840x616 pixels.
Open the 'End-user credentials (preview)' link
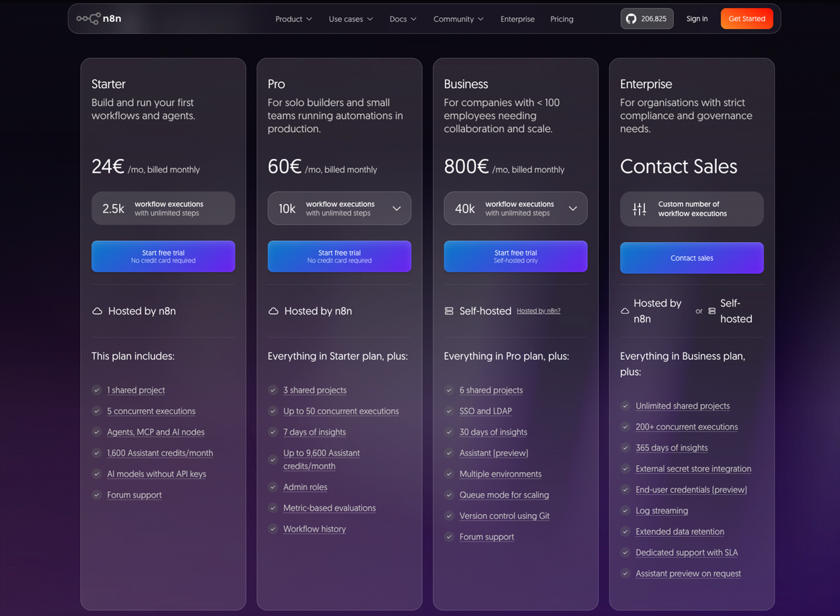pos(691,490)
